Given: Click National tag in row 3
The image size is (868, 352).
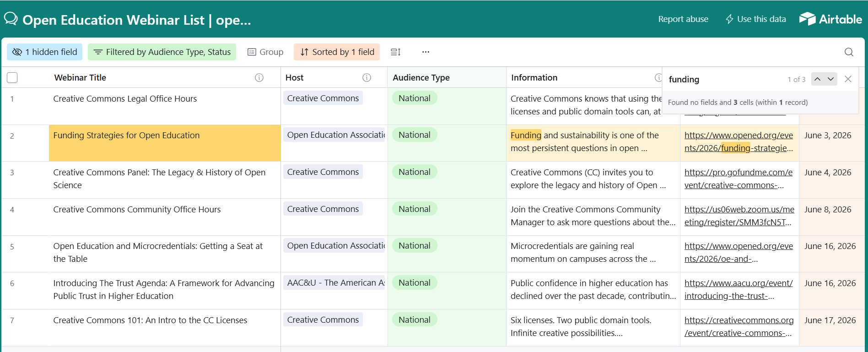Looking at the screenshot, I should click(415, 172).
